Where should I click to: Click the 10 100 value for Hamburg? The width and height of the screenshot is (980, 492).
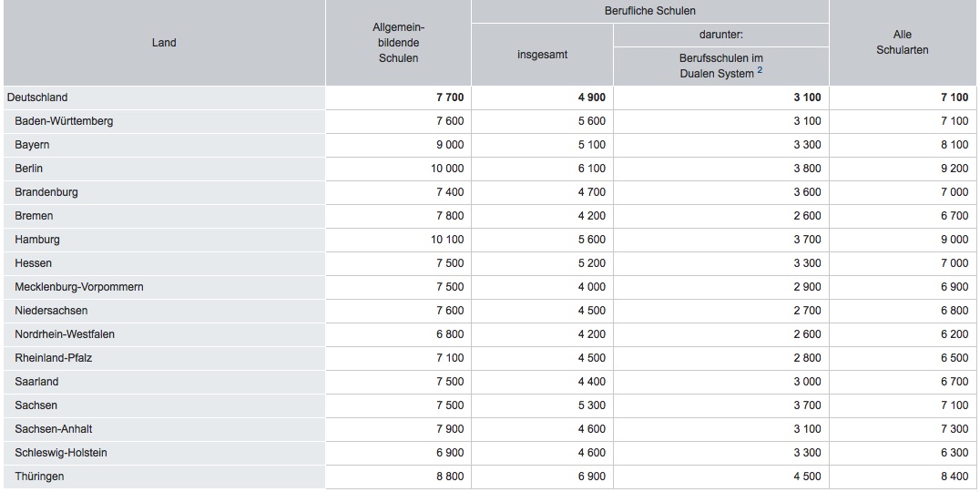click(x=447, y=240)
